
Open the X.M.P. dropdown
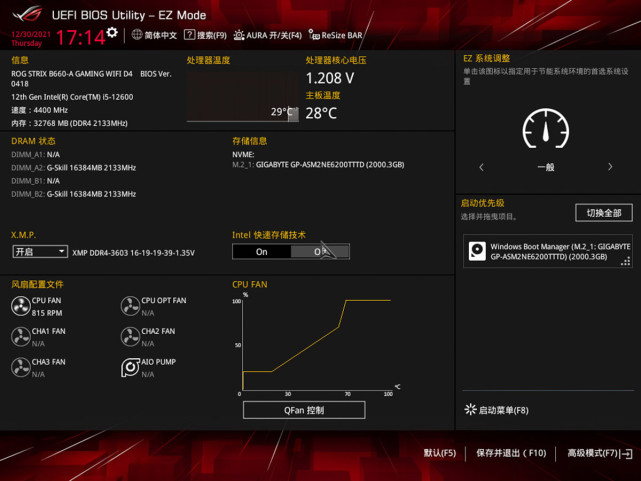click(x=40, y=251)
